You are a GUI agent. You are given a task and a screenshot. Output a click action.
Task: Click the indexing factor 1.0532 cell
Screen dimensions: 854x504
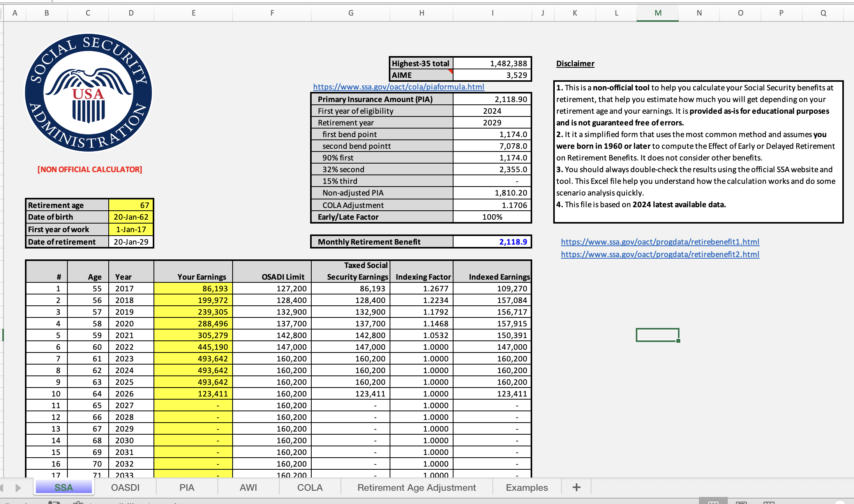click(422, 335)
